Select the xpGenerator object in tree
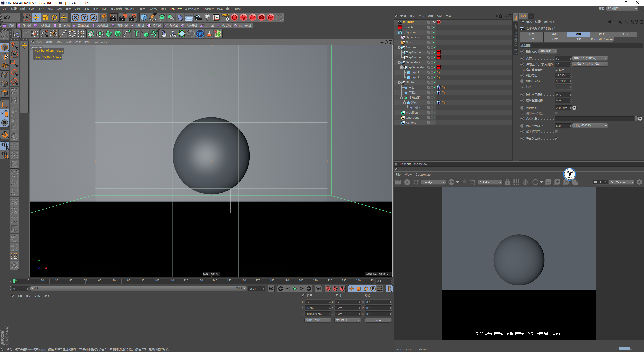 click(x=416, y=67)
